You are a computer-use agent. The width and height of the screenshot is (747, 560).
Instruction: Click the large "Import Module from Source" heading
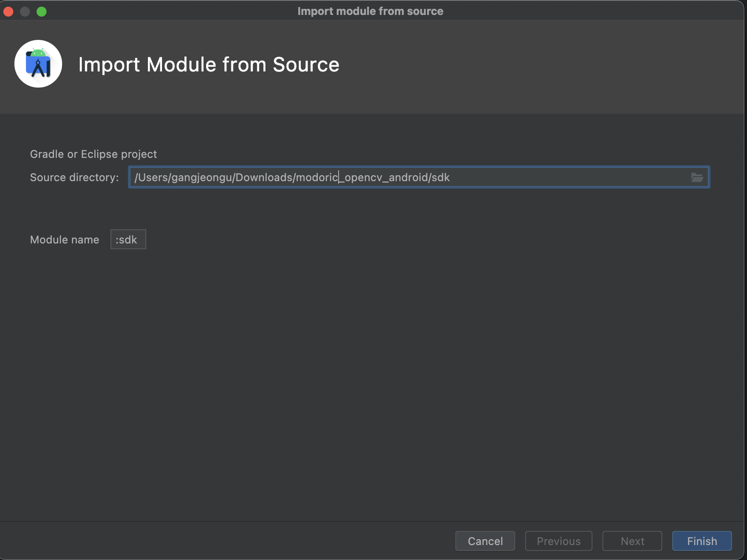pos(209,65)
